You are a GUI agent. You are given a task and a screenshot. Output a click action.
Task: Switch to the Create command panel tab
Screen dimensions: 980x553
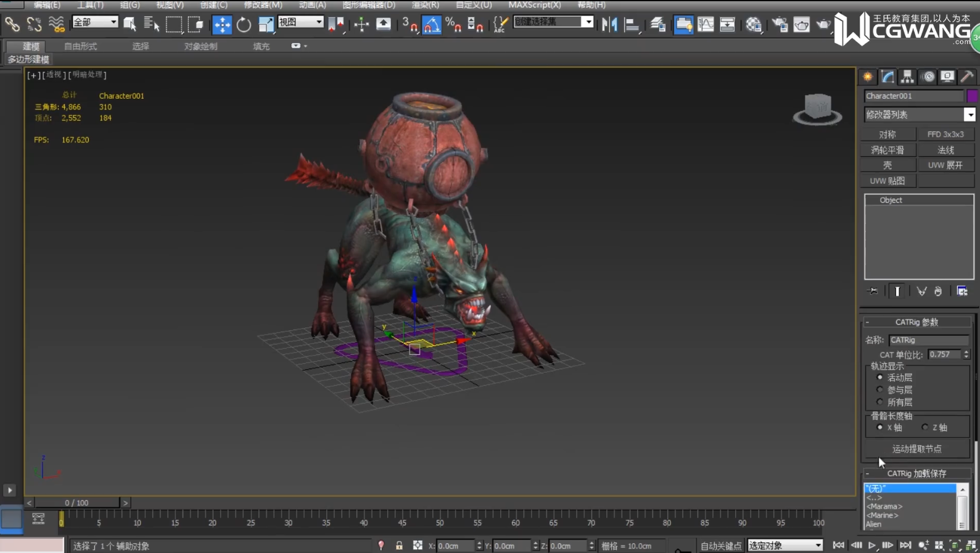coord(868,77)
